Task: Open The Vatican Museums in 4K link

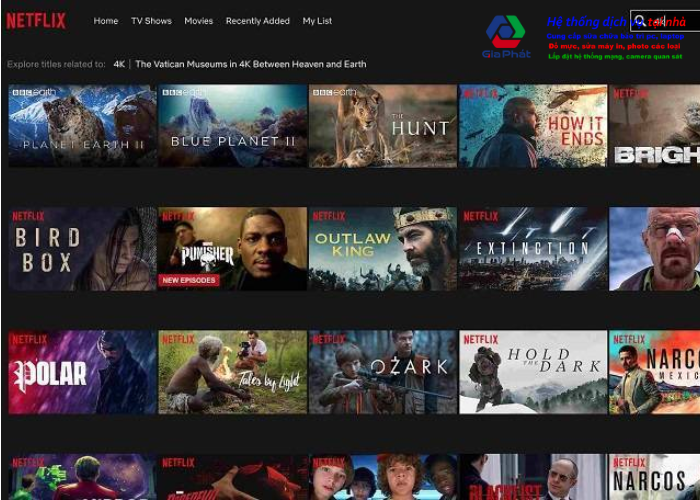Action: click(250, 64)
